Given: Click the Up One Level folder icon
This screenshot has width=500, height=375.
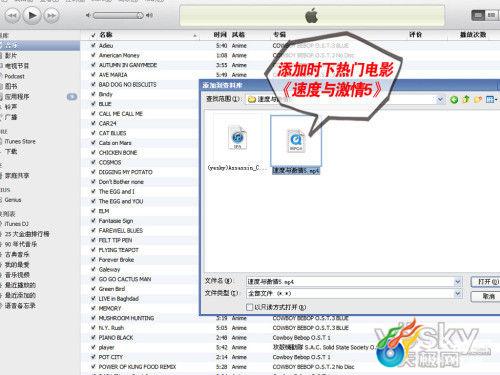Looking at the screenshot, I should pyautogui.click(x=466, y=99).
